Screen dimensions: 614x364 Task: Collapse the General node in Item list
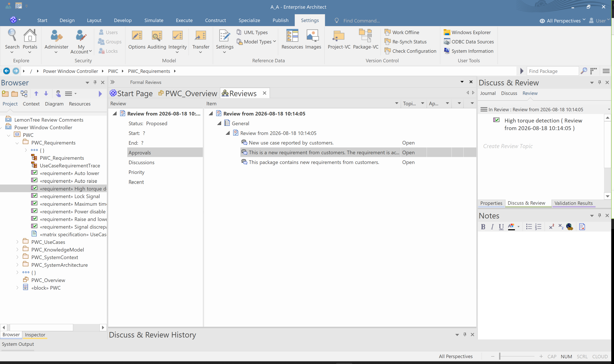tap(219, 123)
